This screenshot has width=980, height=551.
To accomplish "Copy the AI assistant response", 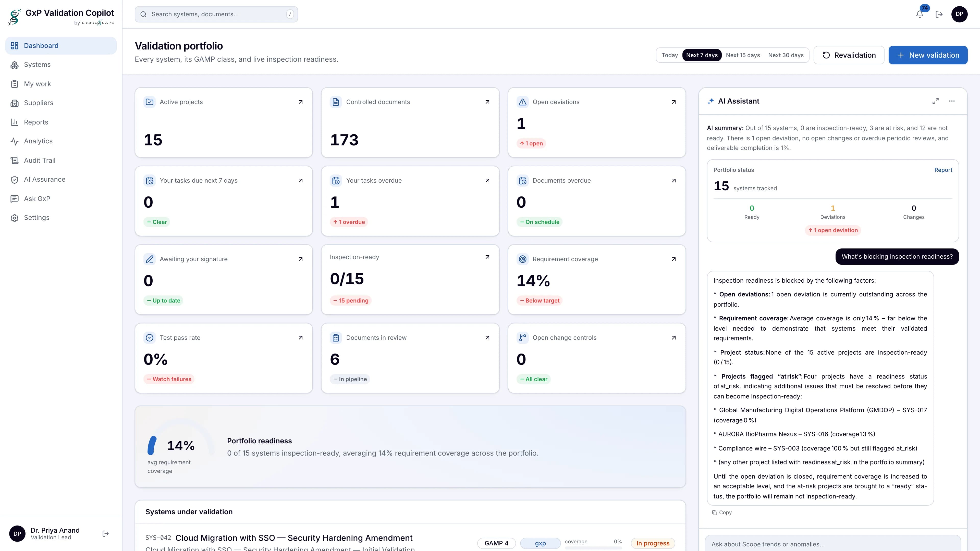I will click(722, 512).
